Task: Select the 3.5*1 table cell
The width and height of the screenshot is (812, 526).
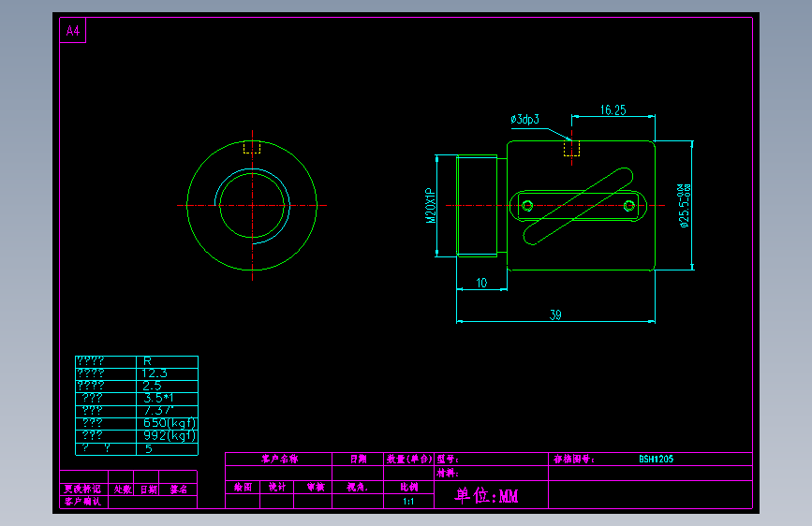Action: (x=158, y=398)
